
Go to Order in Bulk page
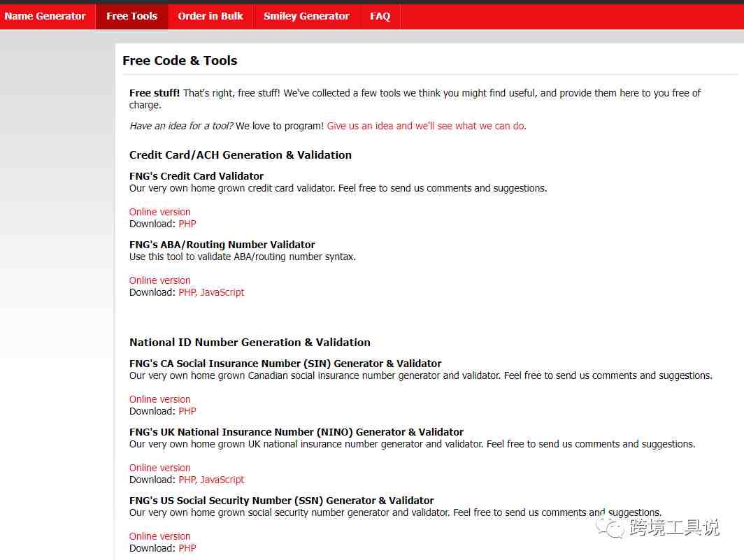pyautogui.click(x=210, y=16)
